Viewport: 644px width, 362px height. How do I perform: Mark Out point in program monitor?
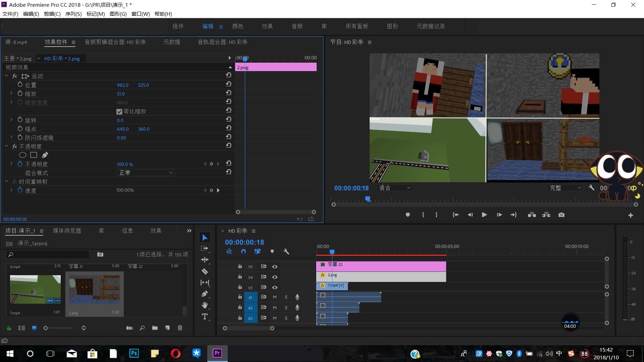[436, 215]
